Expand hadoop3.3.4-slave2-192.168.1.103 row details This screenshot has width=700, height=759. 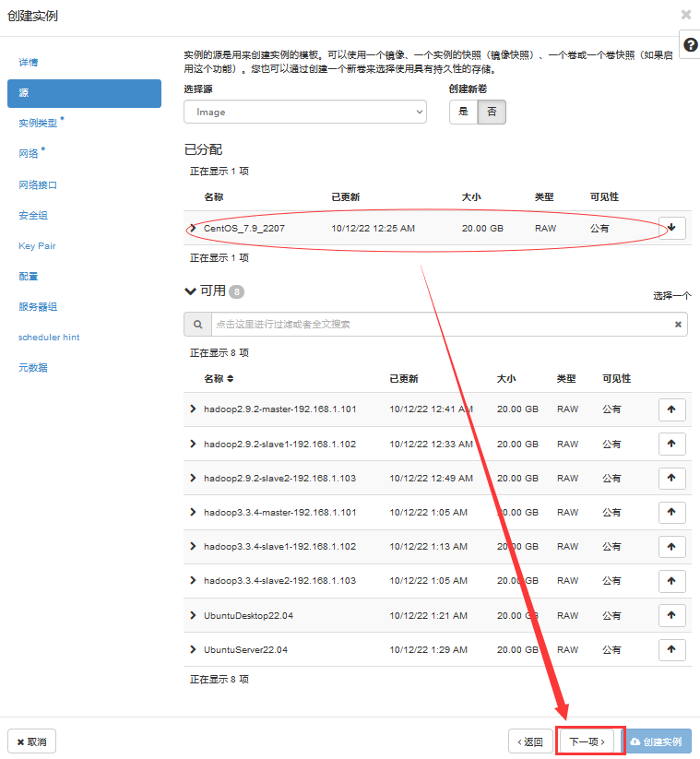pos(193,580)
